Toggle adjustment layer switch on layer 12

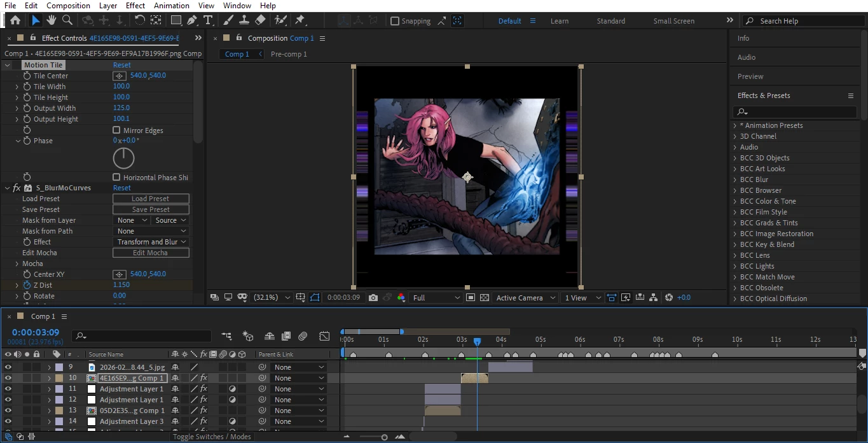tap(233, 400)
